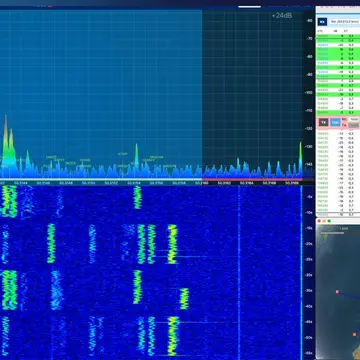Click the 50.3156 frequency axis label

click(156, 183)
